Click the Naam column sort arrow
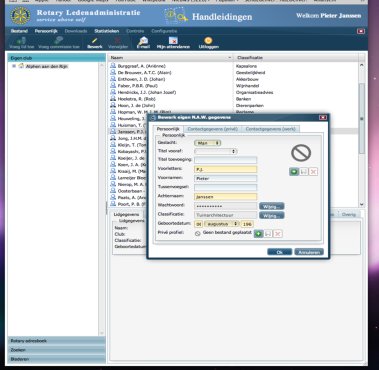379x370 pixels. (x=229, y=58)
